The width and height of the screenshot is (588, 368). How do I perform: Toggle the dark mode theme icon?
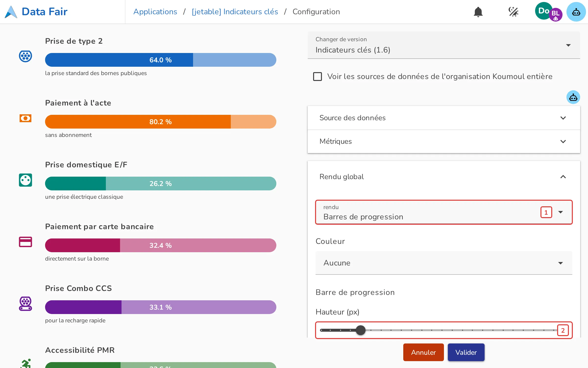coord(513,12)
